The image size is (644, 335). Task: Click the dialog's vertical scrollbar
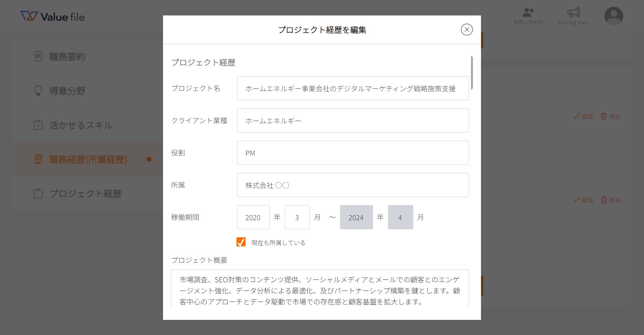[472, 73]
